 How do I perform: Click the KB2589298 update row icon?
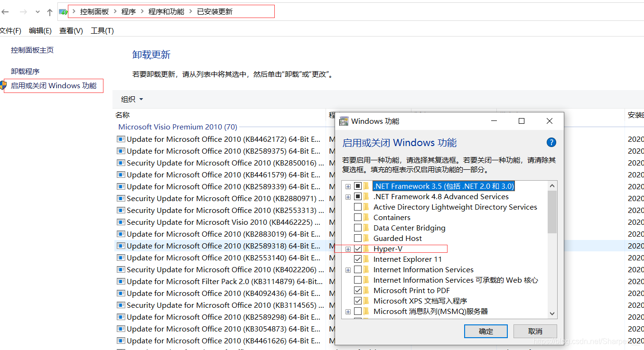[x=121, y=317]
